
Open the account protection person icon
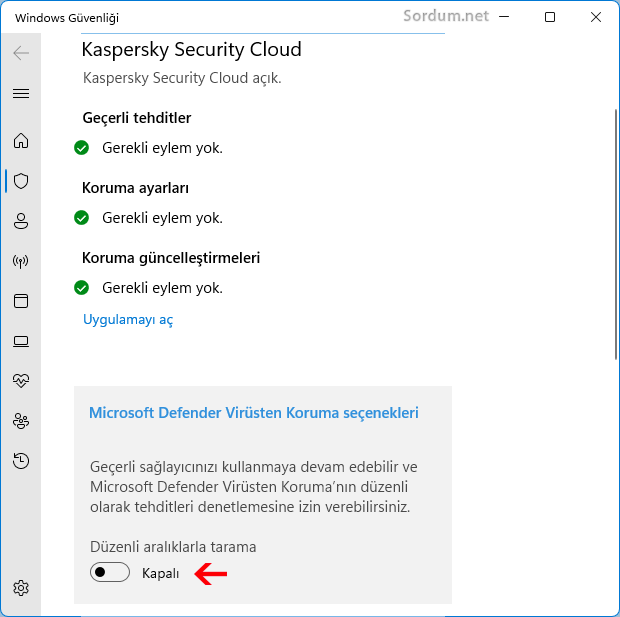point(21,221)
